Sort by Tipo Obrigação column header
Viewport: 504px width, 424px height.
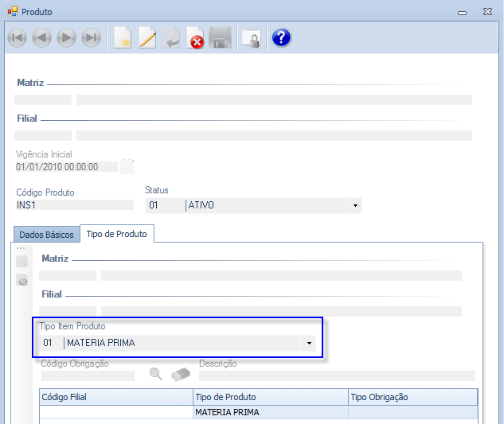tap(413, 397)
